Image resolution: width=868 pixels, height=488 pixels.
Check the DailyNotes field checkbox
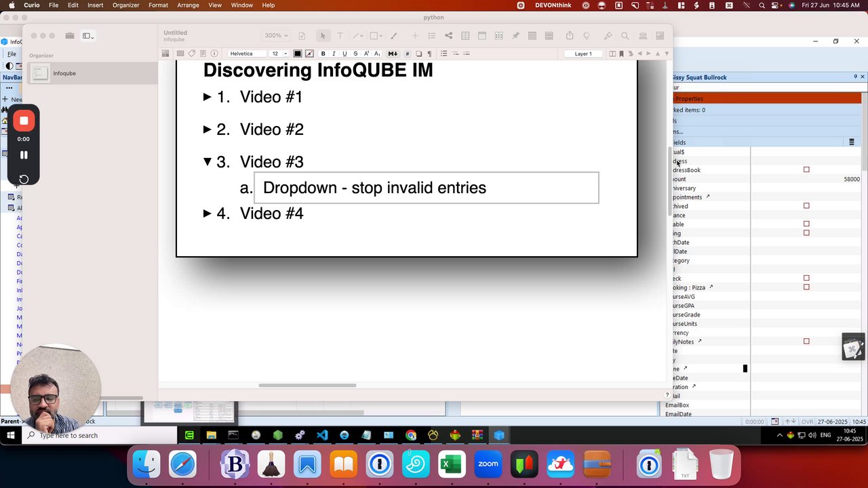806,342
